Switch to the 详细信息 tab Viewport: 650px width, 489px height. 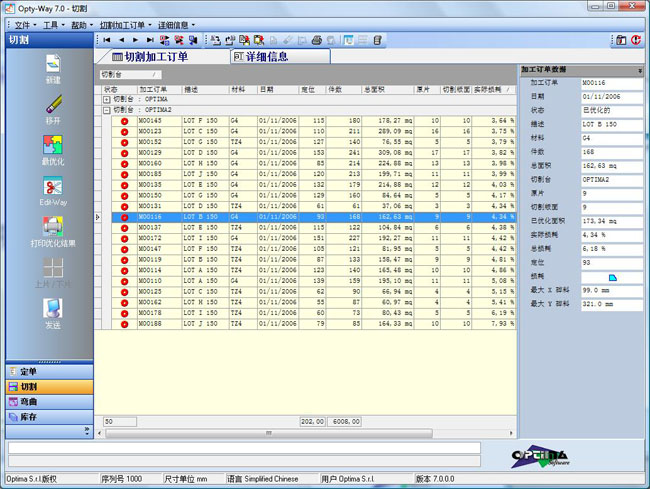280,56
